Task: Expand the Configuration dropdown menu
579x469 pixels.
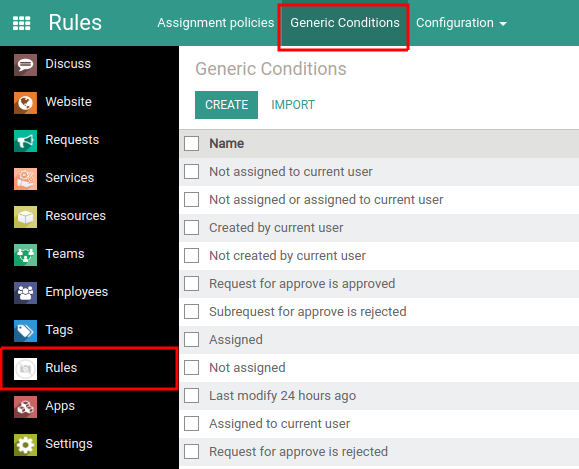Action: coord(461,23)
